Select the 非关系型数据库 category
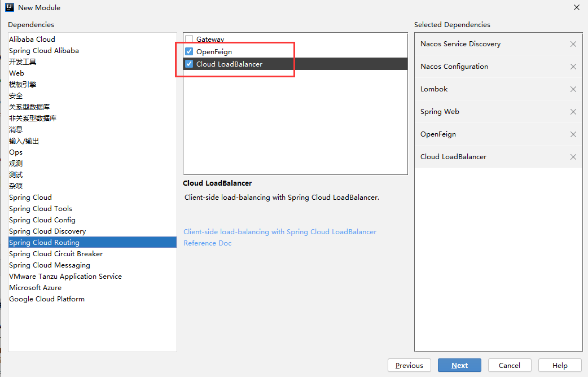Screen dimensions: 588x377 coord(92,118)
